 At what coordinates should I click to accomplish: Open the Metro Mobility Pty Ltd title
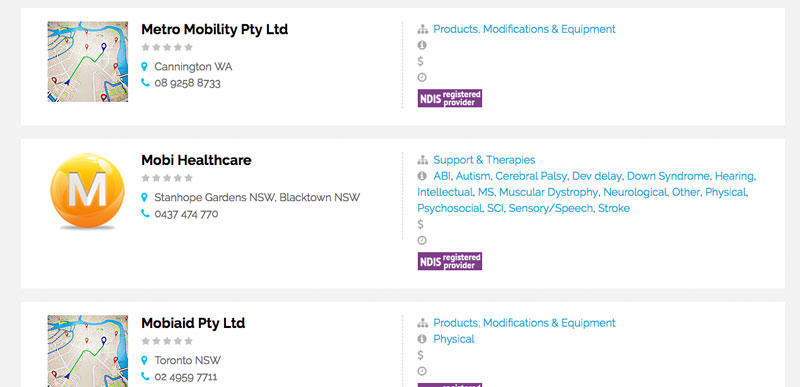pos(214,30)
